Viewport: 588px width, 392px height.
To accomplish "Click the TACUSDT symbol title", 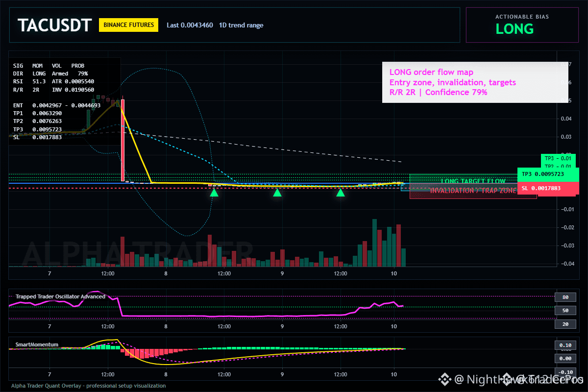I will pyautogui.click(x=54, y=25).
